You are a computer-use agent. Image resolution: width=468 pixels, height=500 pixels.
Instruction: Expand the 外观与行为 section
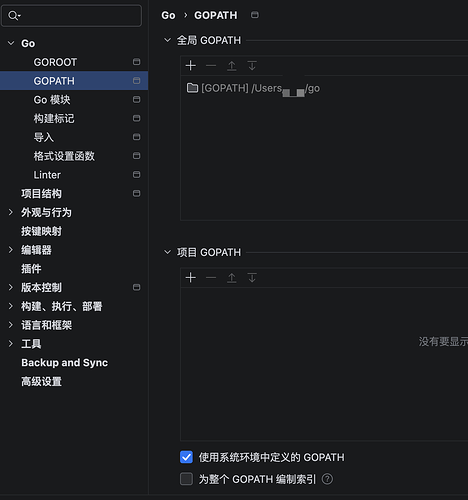11,212
